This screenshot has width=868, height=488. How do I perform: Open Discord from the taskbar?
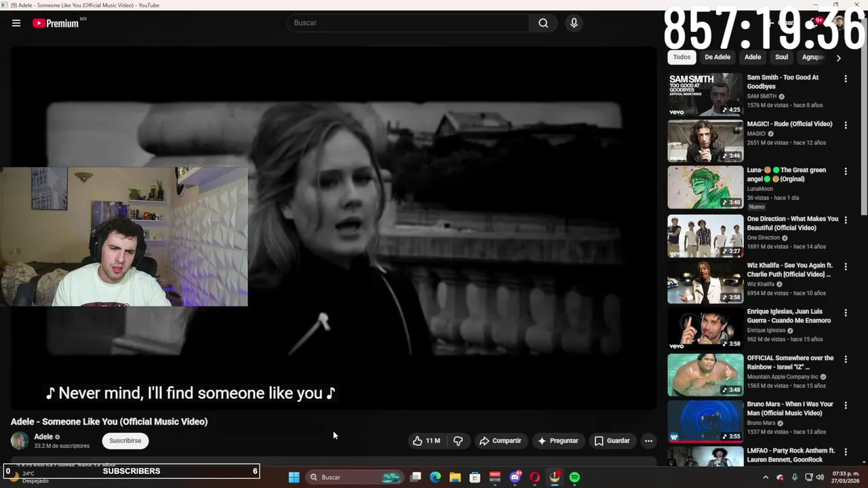tap(515, 477)
